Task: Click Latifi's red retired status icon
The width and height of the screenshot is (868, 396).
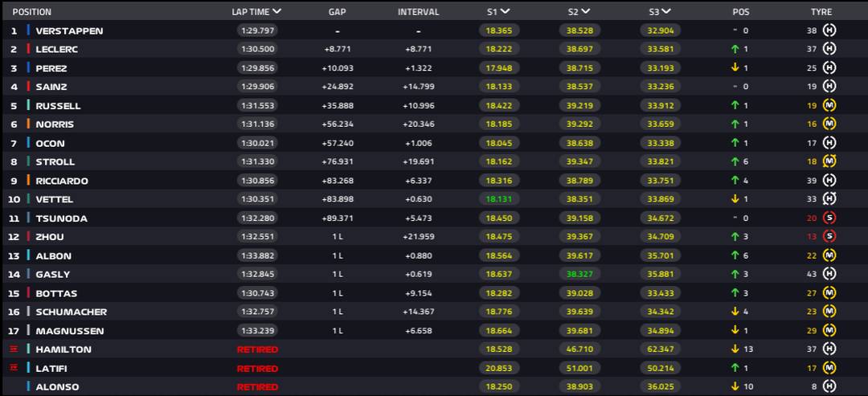Action: (x=14, y=368)
